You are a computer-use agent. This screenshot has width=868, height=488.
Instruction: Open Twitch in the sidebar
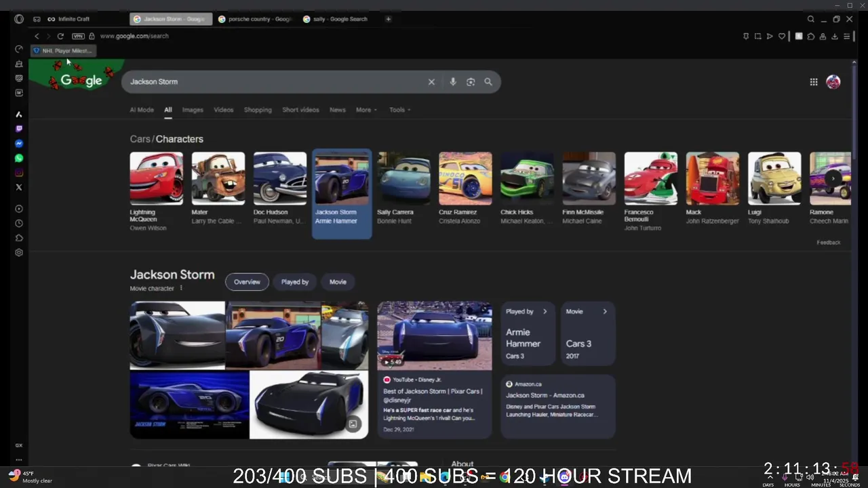19,129
